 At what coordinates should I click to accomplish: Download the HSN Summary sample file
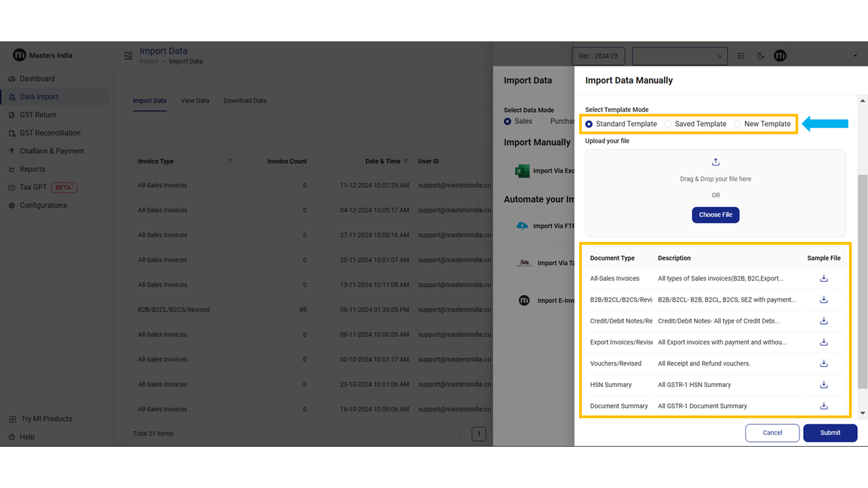coord(824,385)
